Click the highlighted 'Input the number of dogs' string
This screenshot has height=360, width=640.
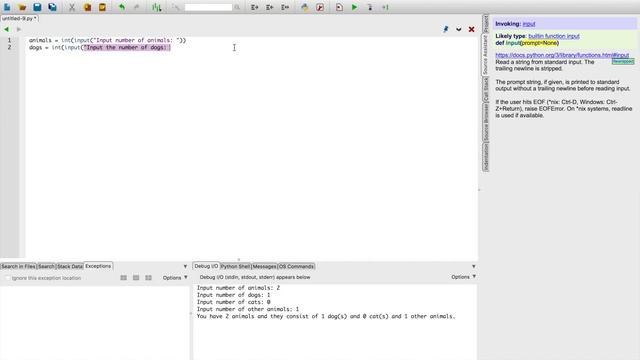point(127,47)
